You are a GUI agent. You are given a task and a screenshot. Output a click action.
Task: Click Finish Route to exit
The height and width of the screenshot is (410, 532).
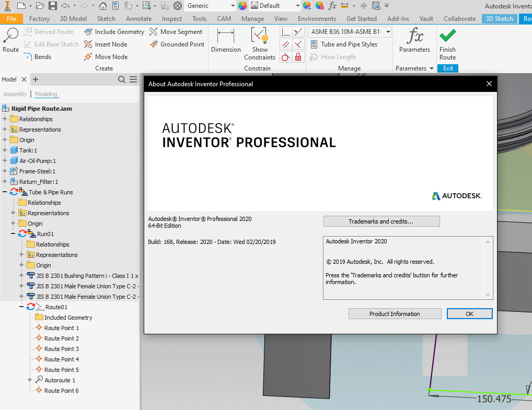(447, 42)
